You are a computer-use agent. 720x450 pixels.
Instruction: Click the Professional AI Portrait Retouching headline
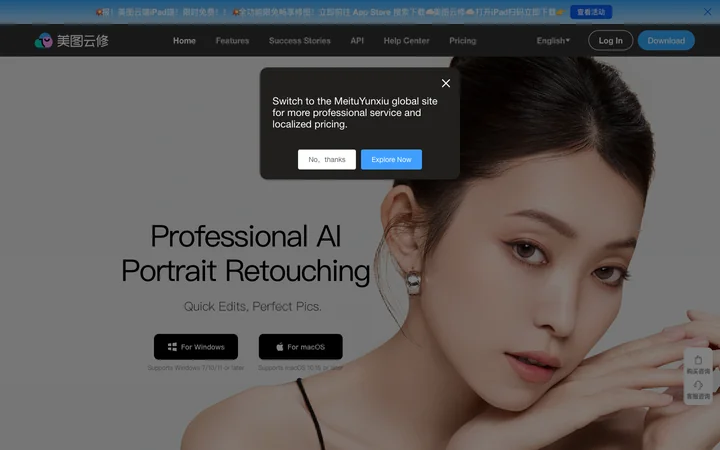click(x=246, y=253)
